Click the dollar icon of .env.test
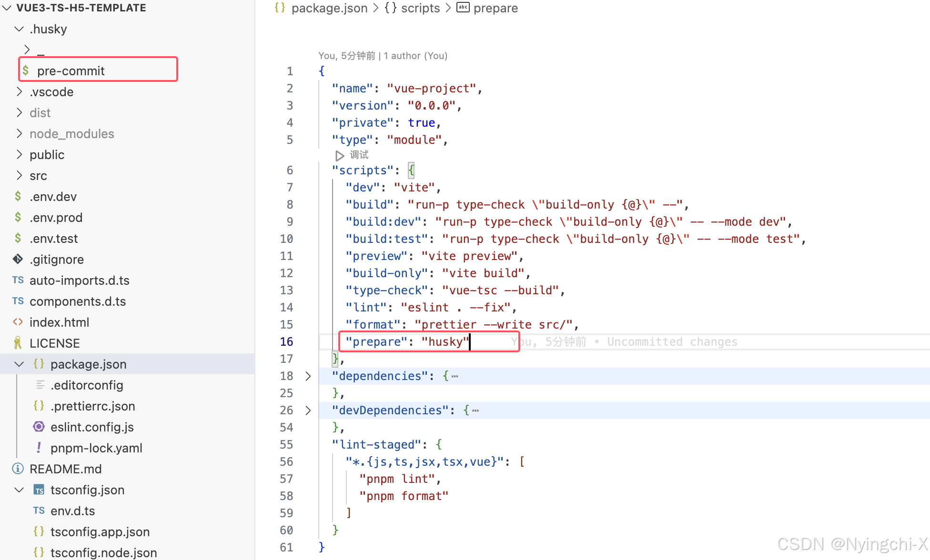The height and width of the screenshot is (560, 930). [18, 238]
